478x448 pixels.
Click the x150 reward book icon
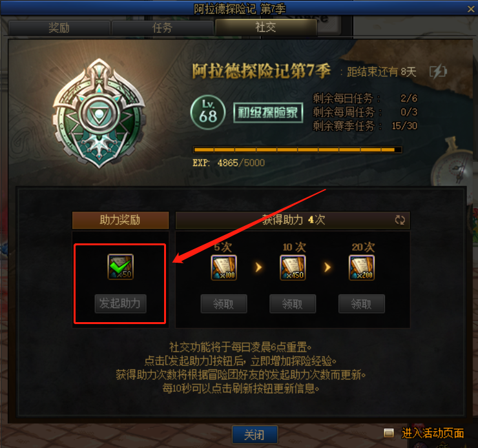tap(293, 268)
